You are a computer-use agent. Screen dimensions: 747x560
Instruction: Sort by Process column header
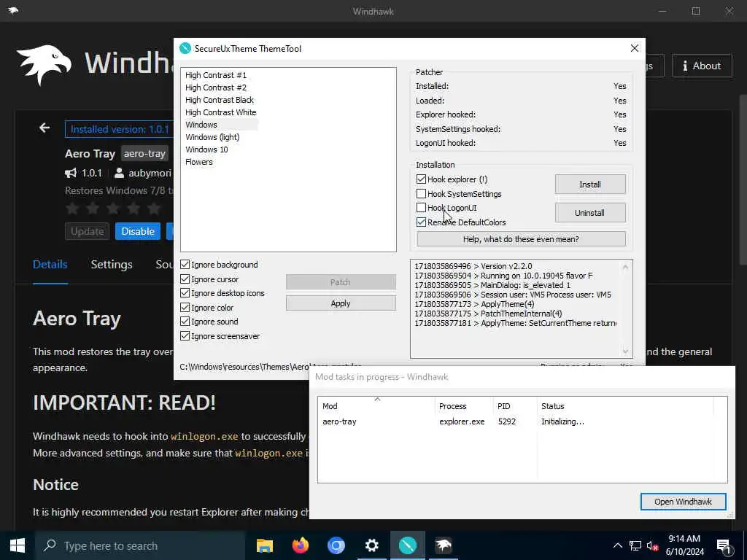464,406
